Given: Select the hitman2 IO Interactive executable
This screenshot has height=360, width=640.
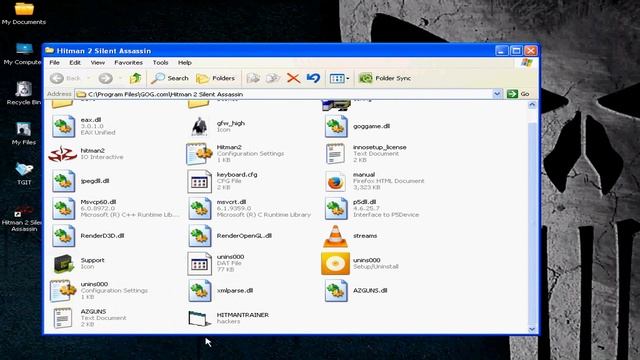Looking at the screenshot, I should click(62, 154).
